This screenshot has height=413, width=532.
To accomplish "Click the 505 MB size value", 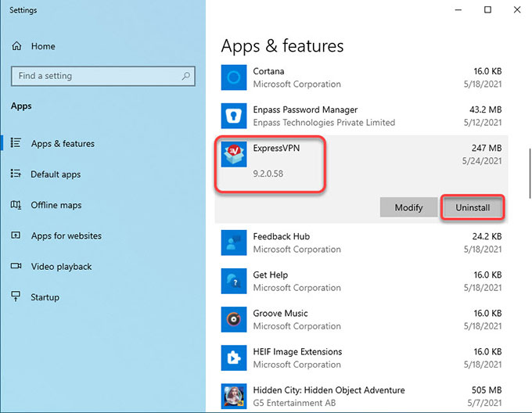I will coord(486,390).
